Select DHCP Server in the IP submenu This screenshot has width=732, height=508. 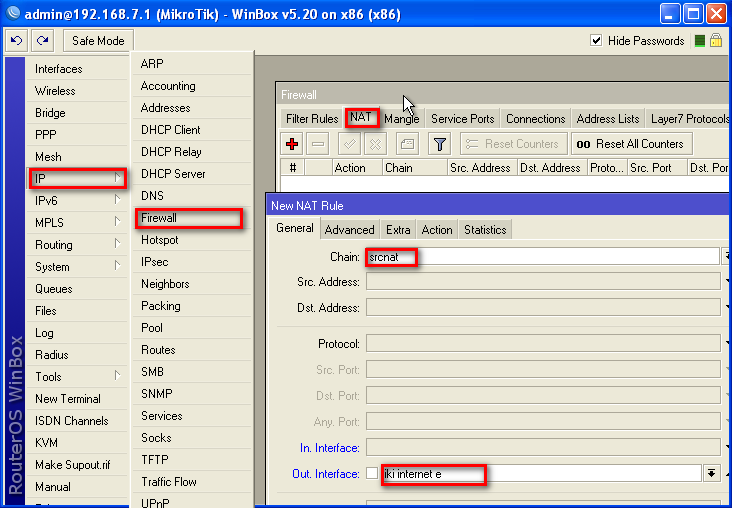pyautogui.click(x=192, y=174)
